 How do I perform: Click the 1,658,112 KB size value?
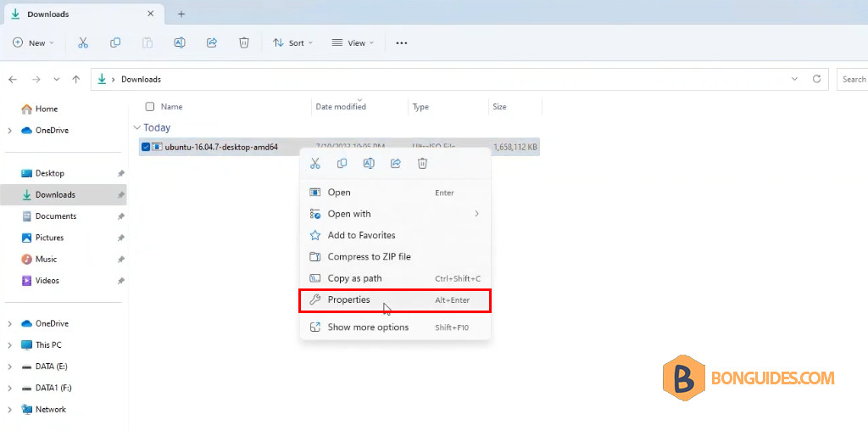click(515, 147)
